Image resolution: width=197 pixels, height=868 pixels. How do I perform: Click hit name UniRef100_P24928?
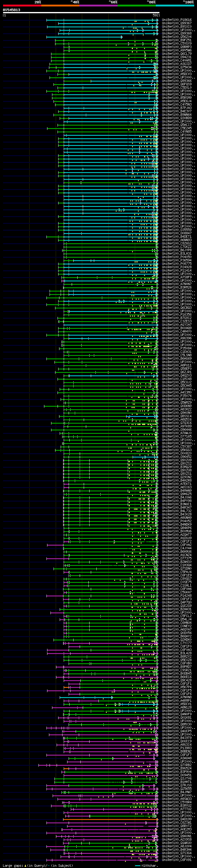(x=176, y=267)
